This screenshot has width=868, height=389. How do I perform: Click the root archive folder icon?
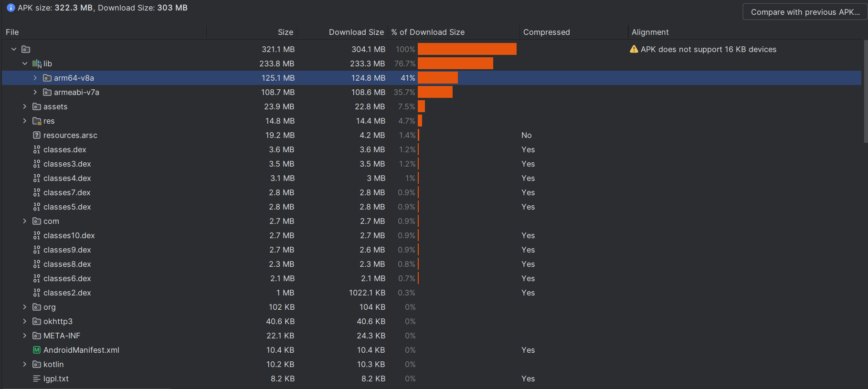click(x=26, y=49)
